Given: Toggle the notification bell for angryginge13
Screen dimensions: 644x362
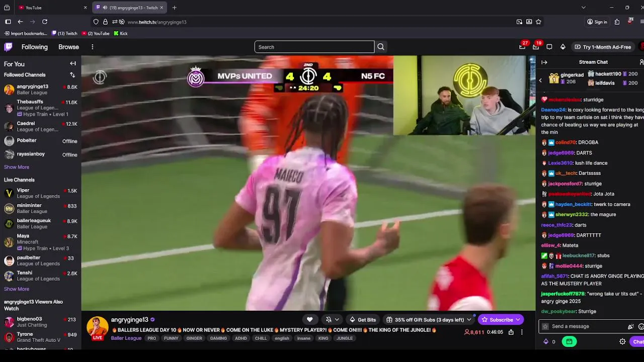Looking at the screenshot, I should coord(329,320).
